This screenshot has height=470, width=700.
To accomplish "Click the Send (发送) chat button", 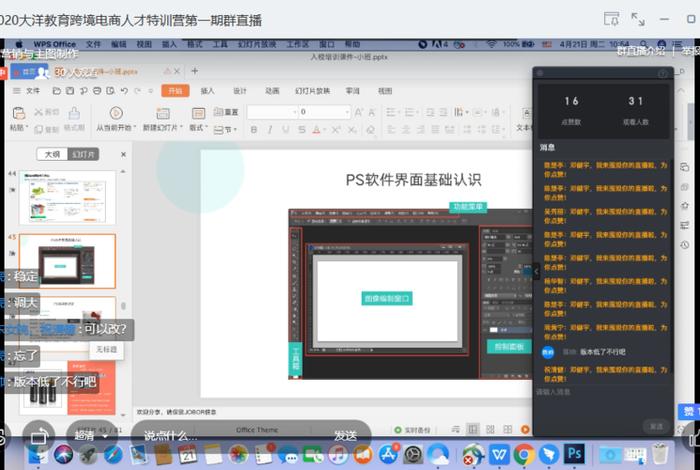I will (x=345, y=436).
